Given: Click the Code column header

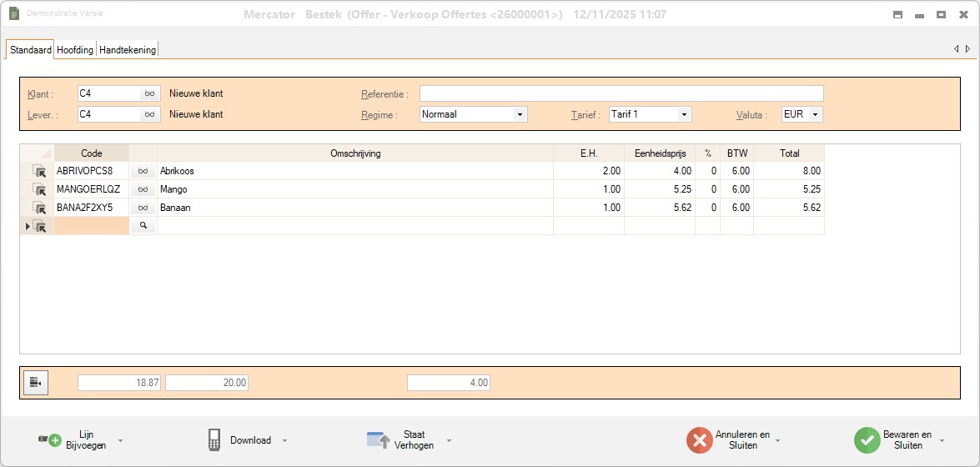Looking at the screenshot, I should click(x=92, y=153).
